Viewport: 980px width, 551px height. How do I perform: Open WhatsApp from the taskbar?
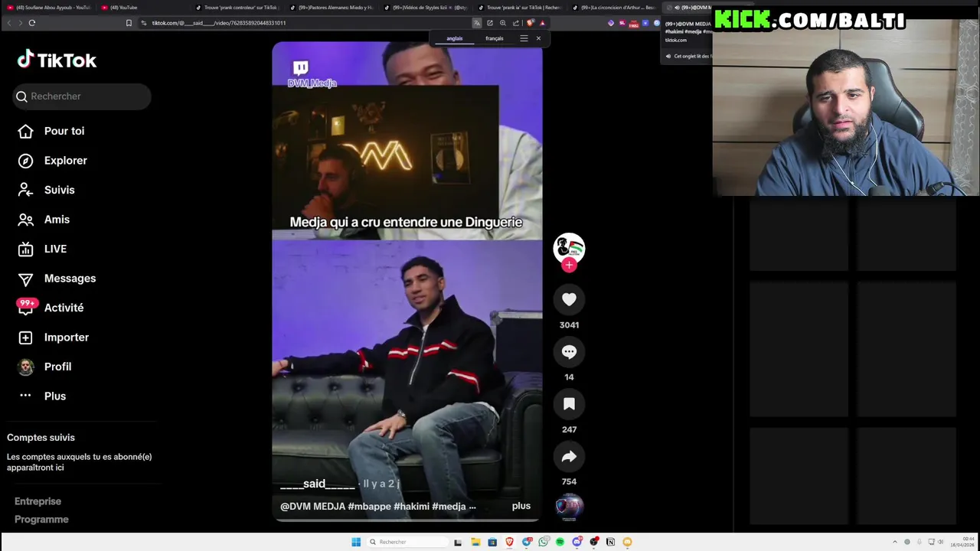543,542
